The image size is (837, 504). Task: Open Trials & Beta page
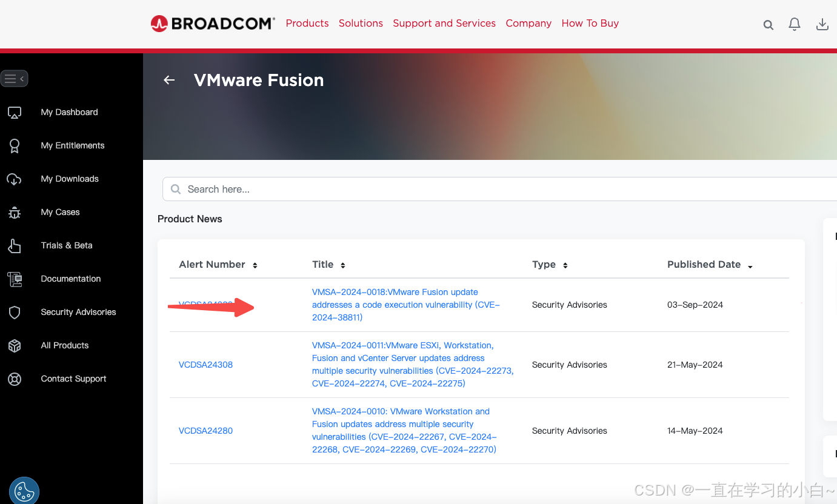pyautogui.click(x=67, y=245)
